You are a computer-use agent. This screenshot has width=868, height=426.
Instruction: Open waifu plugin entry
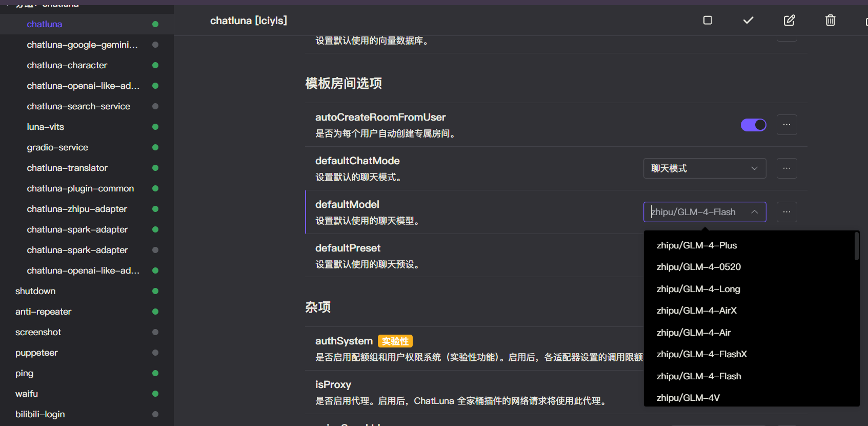pos(87,394)
